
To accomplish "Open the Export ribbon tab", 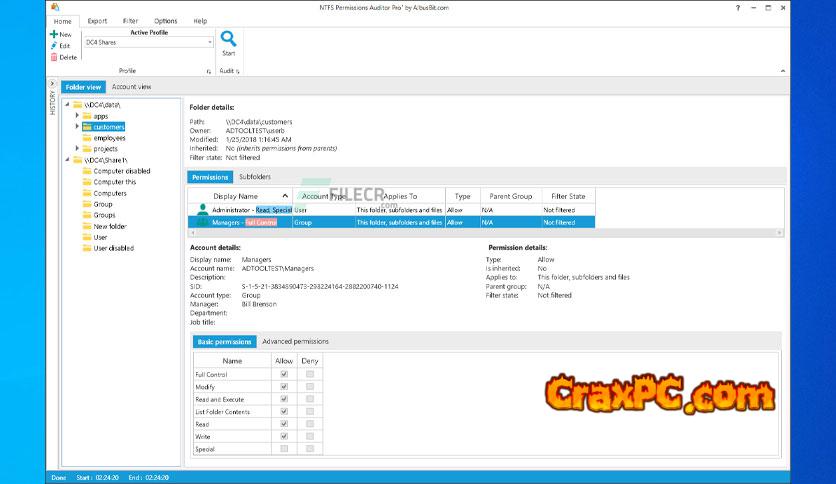I will (97, 20).
